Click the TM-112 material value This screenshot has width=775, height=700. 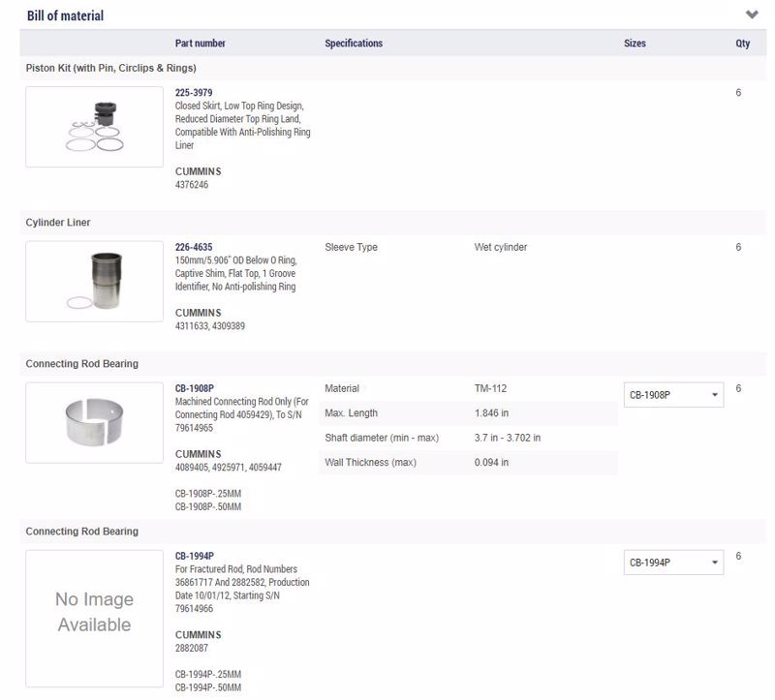pos(490,388)
